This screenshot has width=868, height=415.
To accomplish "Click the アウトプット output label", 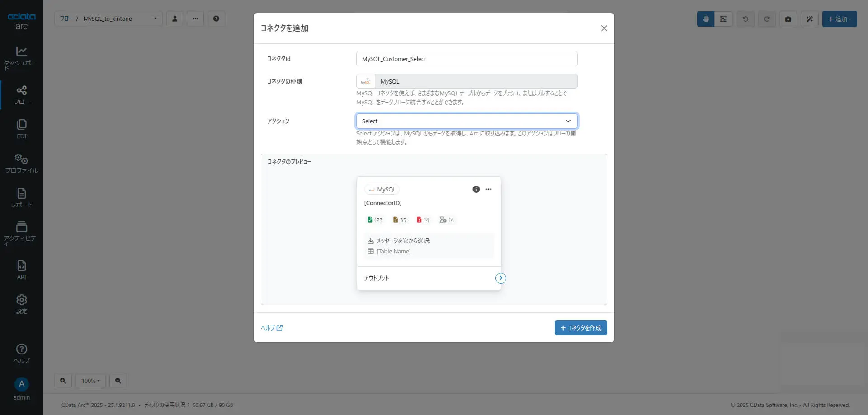I will coord(377,278).
